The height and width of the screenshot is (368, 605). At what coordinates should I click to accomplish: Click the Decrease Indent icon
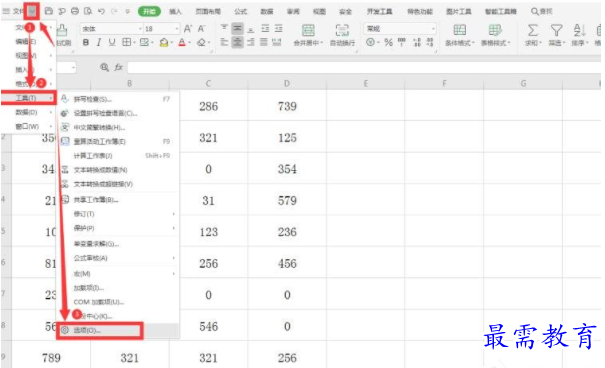pyautogui.click(x=265, y=28)
